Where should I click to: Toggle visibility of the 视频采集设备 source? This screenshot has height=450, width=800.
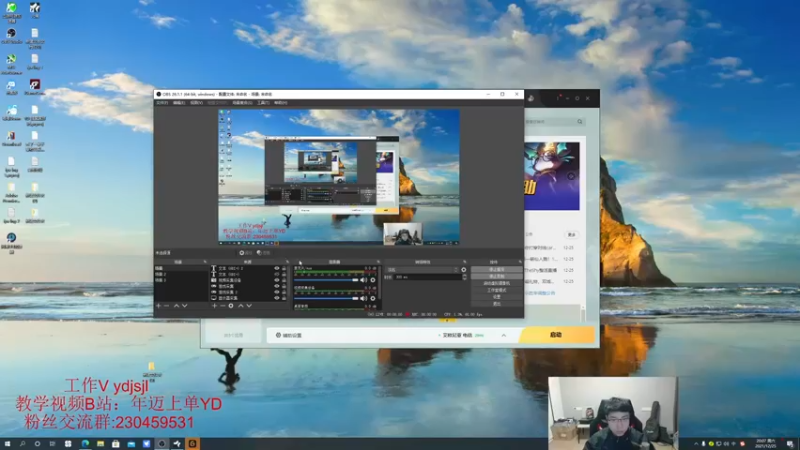point(277,280)
